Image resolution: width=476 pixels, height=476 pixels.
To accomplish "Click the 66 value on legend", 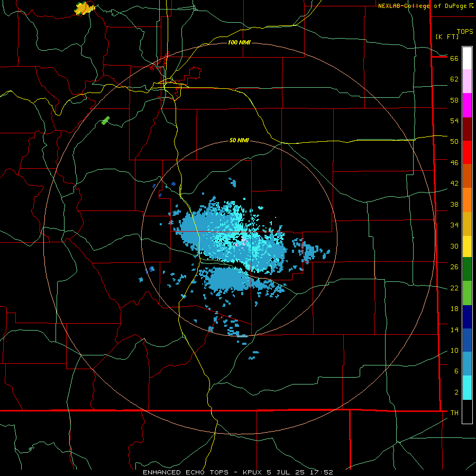I will [454, 58].
